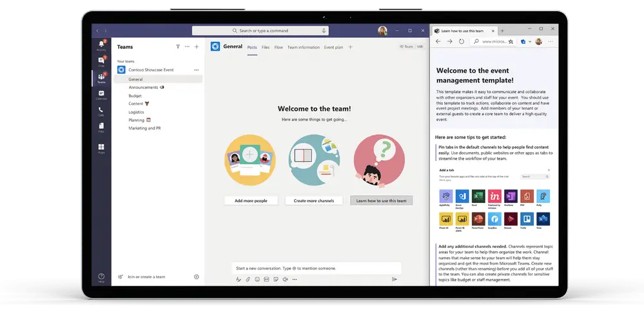Click the Meet now video icon
The width and height of the screenshot is (644, 313).
point(285,280)
